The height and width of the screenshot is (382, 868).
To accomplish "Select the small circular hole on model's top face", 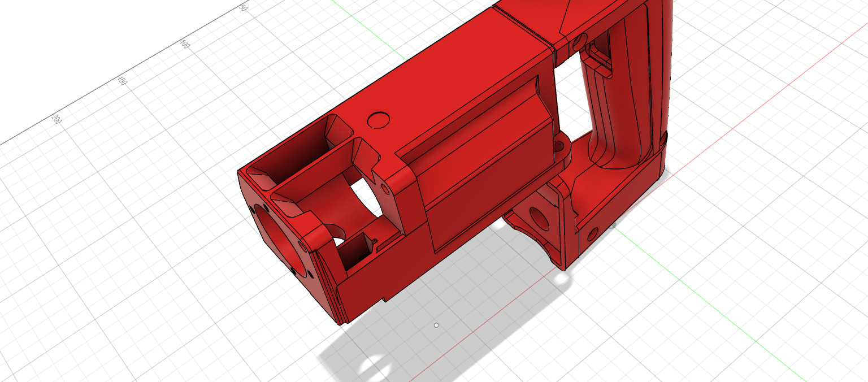I will coord(379,120).
